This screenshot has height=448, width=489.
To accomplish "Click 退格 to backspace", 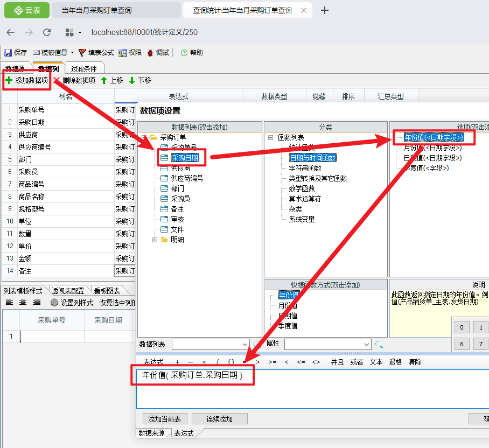I will click(x=395, y=362).
